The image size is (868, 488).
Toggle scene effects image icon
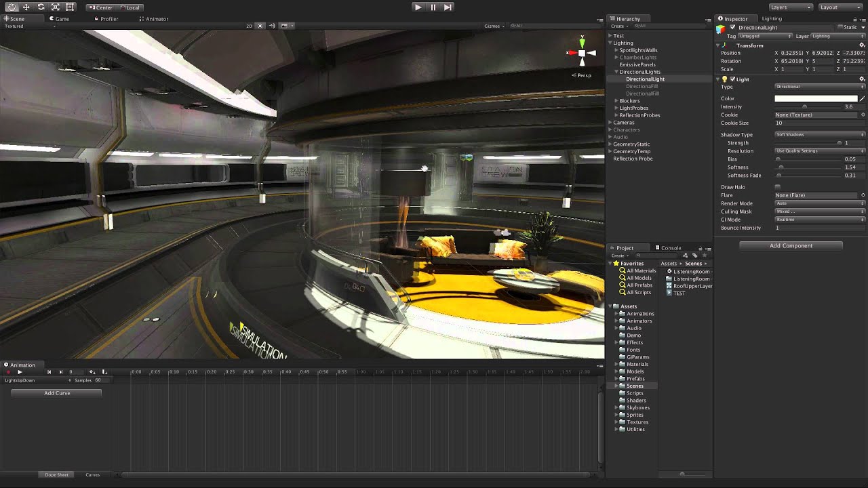click(285, 26)
